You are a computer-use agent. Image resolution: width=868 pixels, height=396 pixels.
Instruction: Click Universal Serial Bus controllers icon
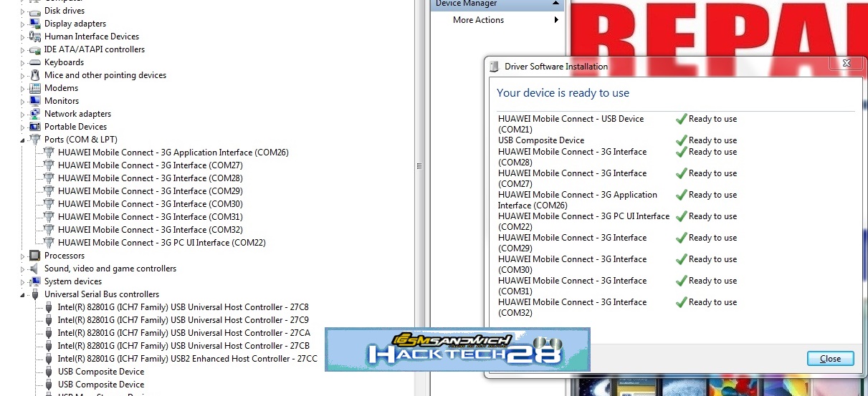tap(34, 294)
